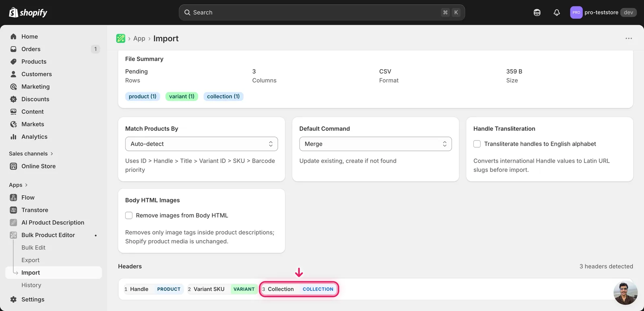Open the three-dot page menu
Screen dimensions: 644x311
[x=629, y=38]
